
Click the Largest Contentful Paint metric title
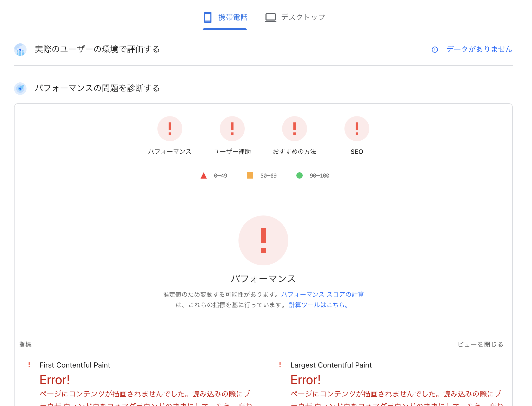point(331,365)
